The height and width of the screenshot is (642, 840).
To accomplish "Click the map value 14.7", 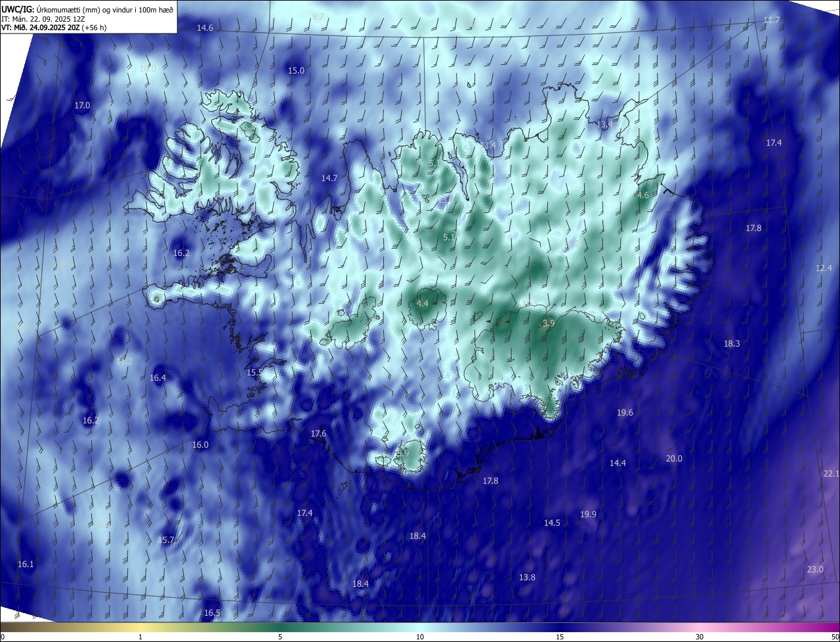I will coord(329,179).
